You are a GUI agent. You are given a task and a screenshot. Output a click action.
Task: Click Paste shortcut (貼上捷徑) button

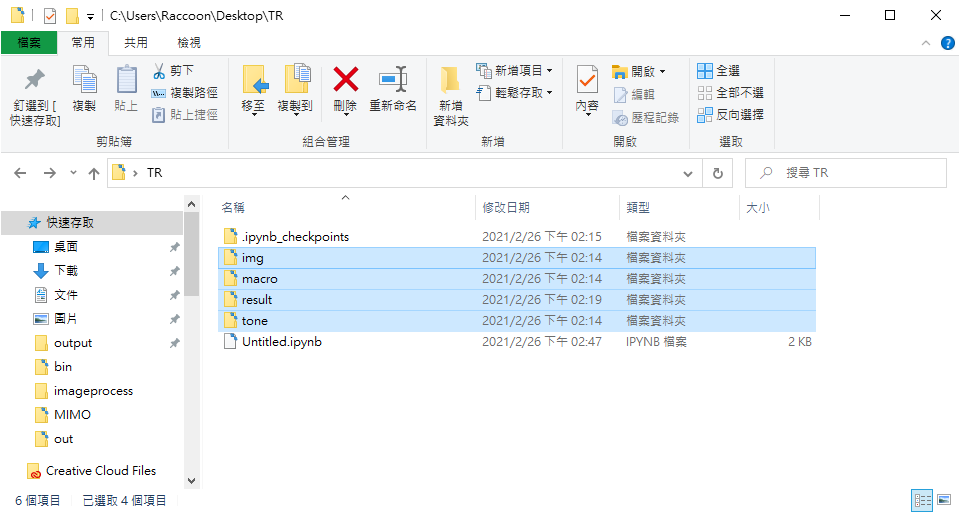[185, 114]
